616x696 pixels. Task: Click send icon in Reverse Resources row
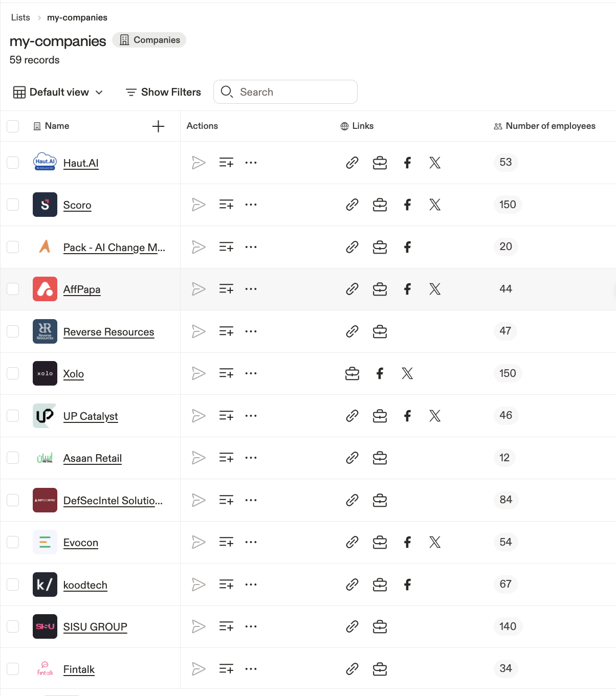coord(199,331)
